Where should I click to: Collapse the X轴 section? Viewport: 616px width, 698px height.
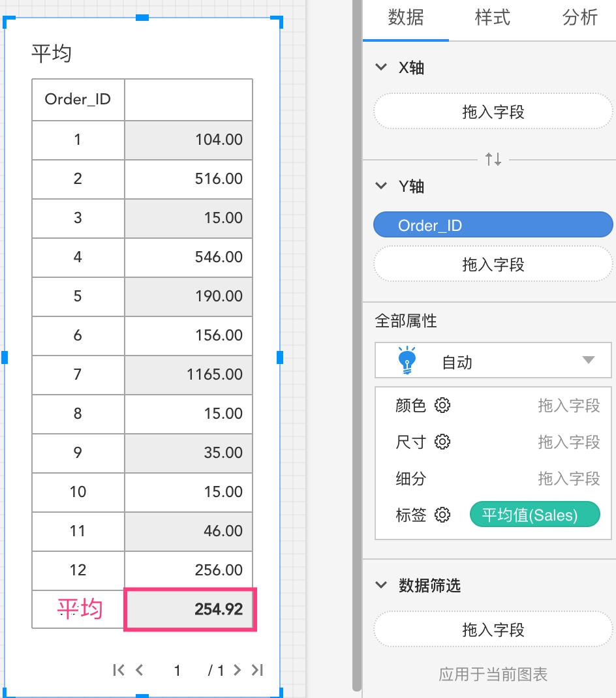[x=382, y=67]
